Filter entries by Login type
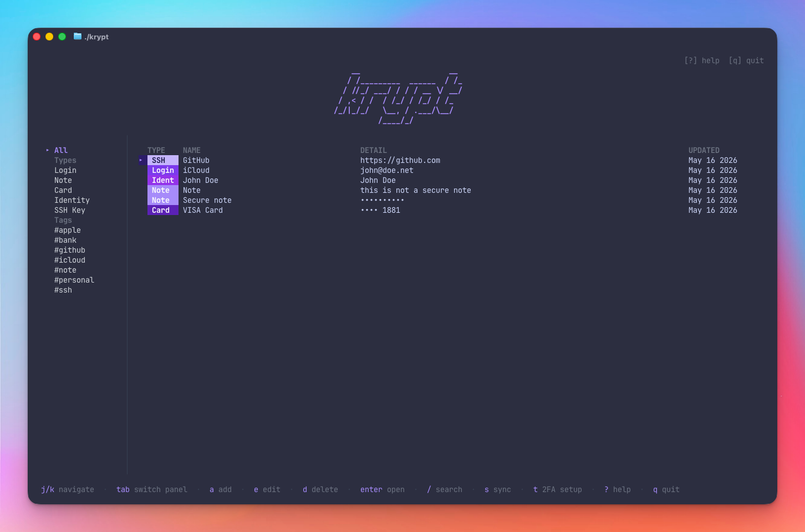Viewport: 805px width, 532px height. coord(65,170)
